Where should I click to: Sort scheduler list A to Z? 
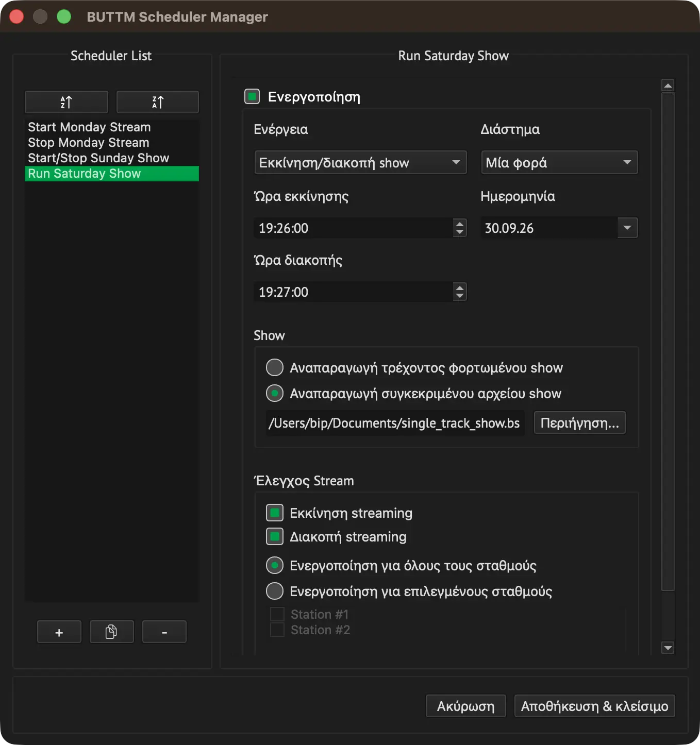click(66, 102)
